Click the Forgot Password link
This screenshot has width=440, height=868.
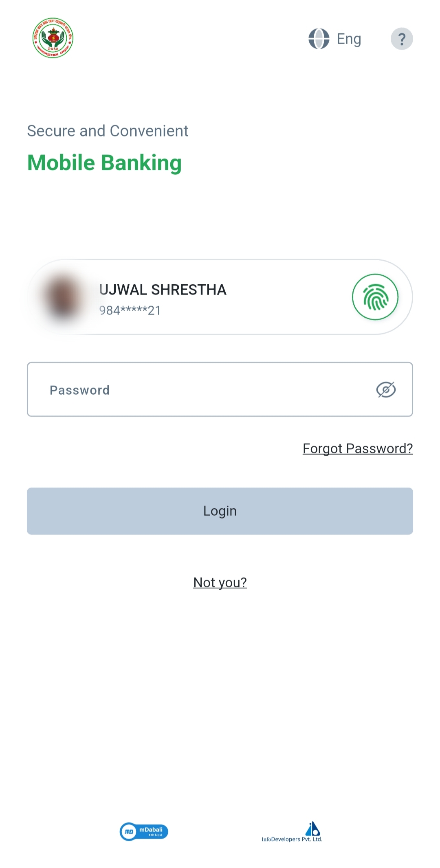point(358,448)
